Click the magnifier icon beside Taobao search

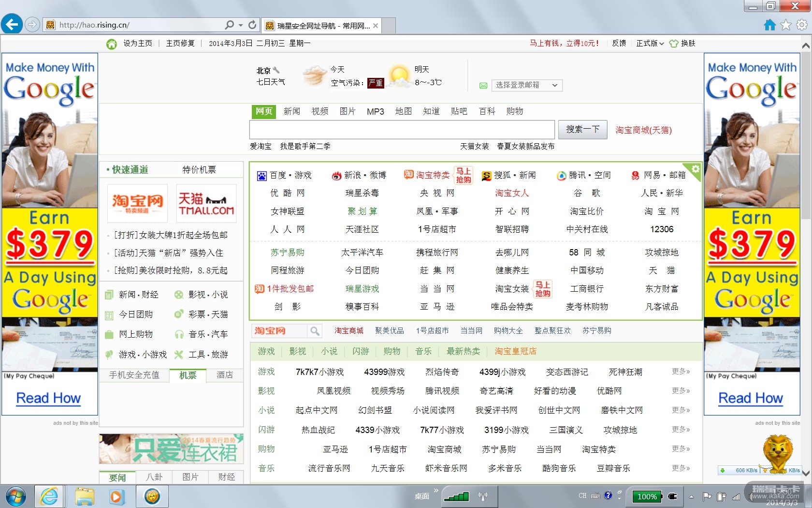click(x=315, y=331)
